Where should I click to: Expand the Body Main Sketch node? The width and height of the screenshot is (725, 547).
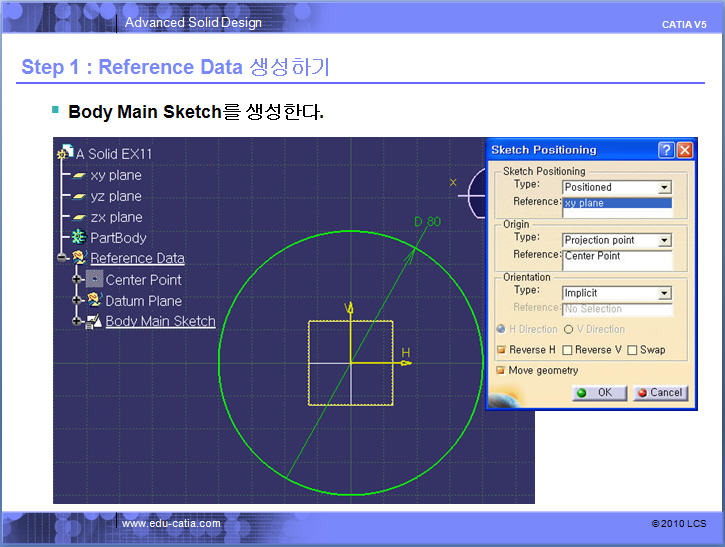(x=77, y=320)
